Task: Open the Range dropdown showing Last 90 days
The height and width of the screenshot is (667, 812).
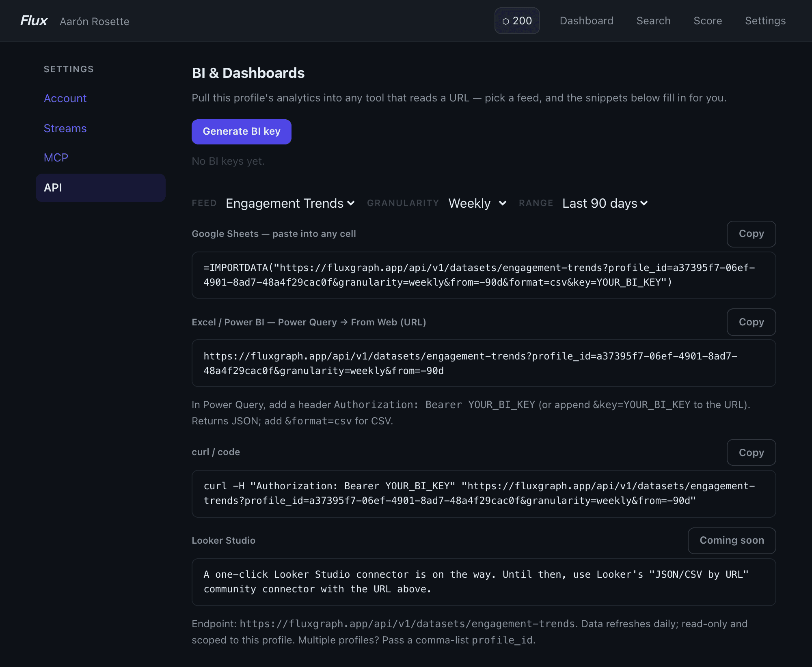Action: click(x=605, y=203)
